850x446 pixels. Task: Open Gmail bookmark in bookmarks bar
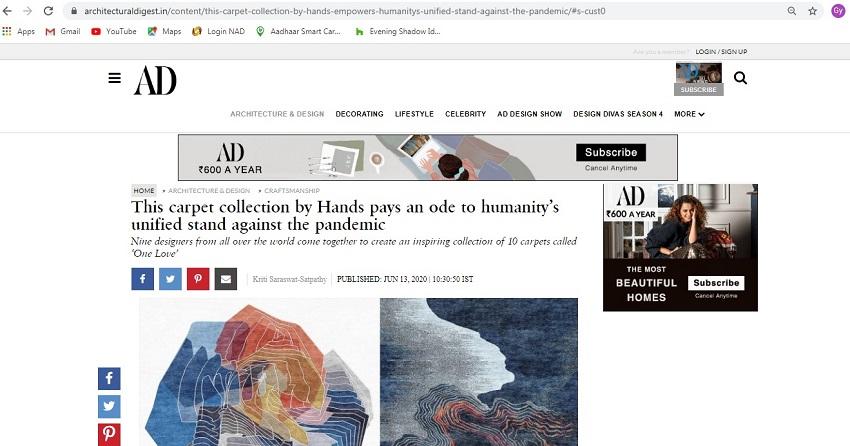[63, 31]
